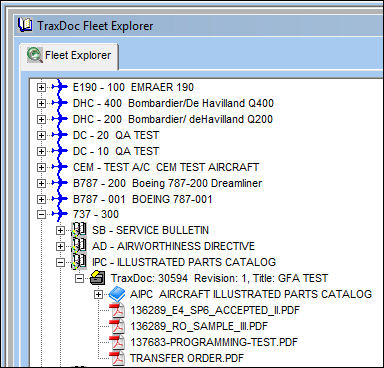Click the airplane icon for CEM - TEST A/C

60,167
